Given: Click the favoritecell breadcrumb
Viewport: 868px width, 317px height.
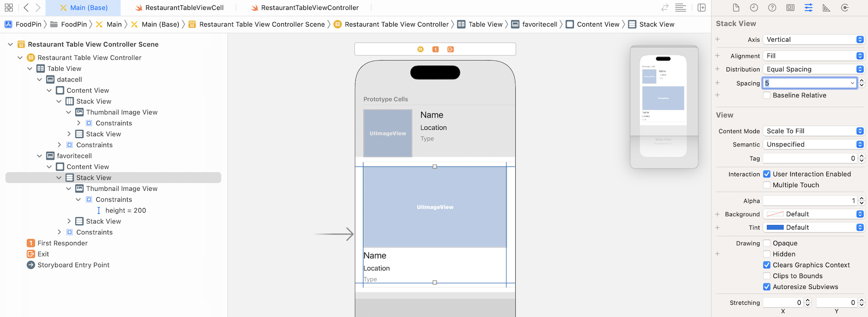Looking at the screenshot, I should pyautogui.click(x=534, y=24).
